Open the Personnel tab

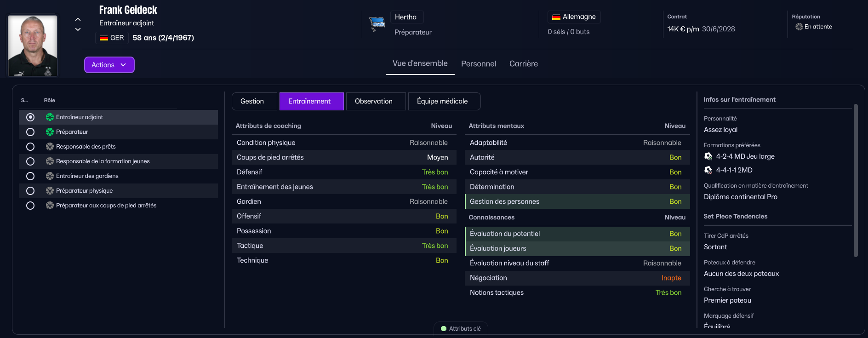478,64
